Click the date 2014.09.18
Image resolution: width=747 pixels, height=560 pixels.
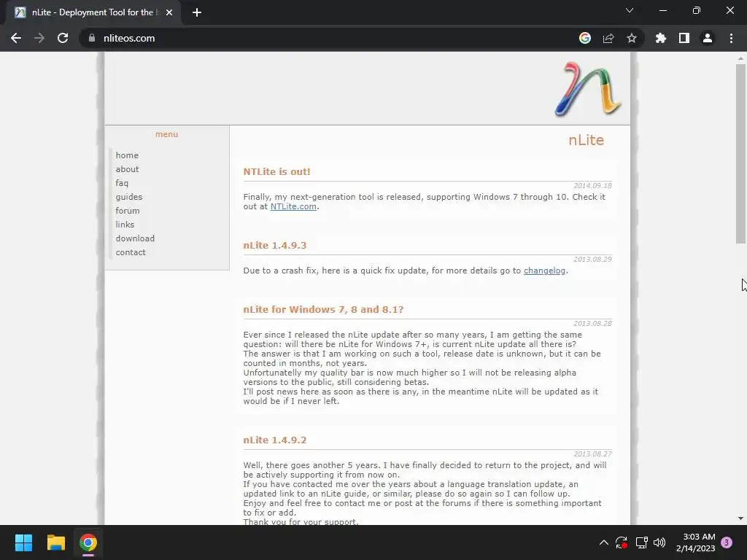(x=592, y=186)
